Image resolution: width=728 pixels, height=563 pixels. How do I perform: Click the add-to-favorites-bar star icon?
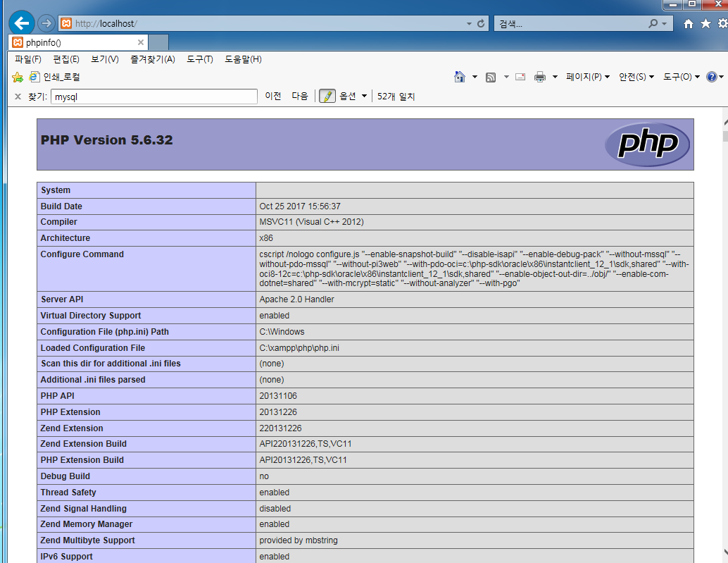tap(18, 77)
